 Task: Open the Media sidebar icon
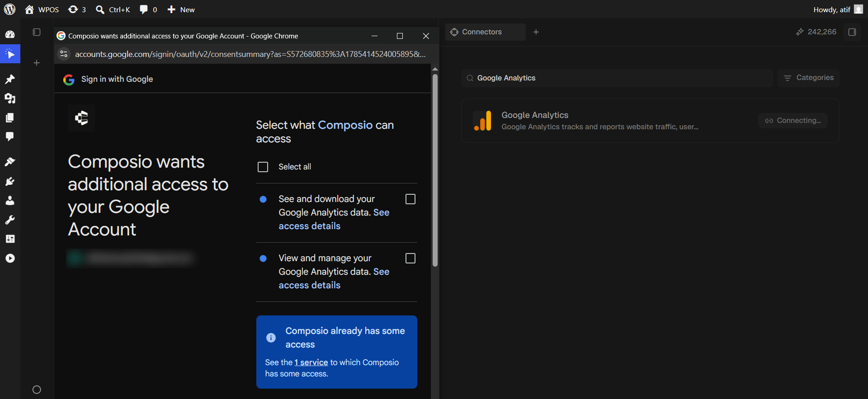10,98
